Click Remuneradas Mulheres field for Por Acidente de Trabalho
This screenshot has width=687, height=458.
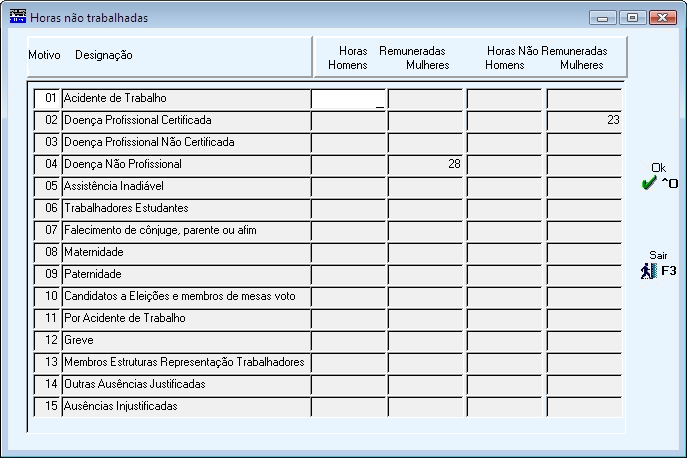tap(425, 318)
